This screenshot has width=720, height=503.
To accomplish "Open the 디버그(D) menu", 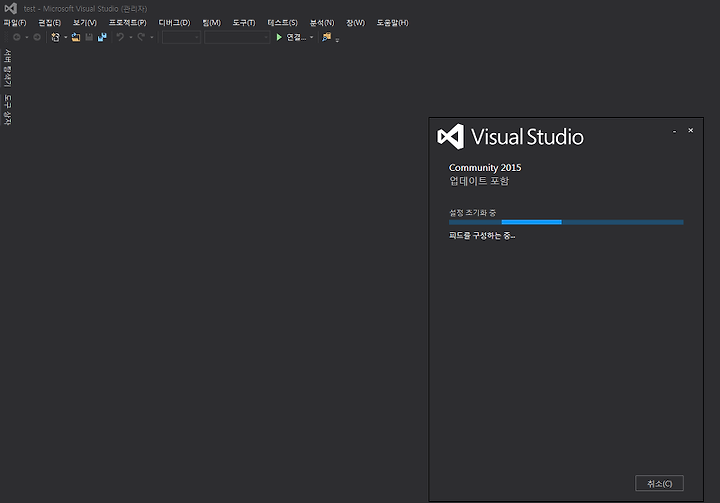I will (174, 23).
